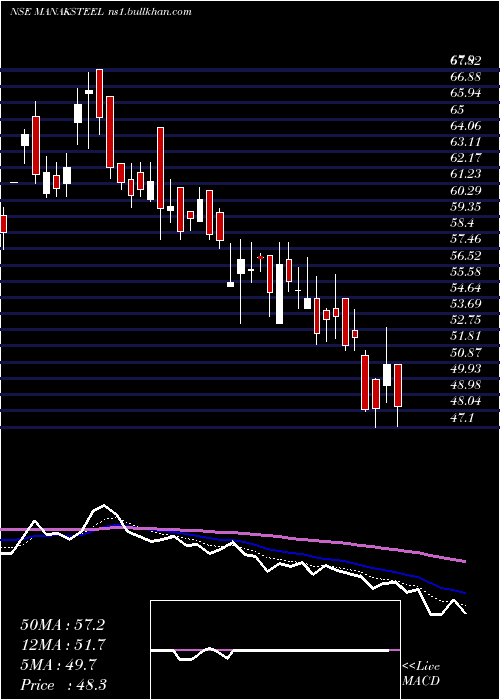Click the 60.29 price axis label
Viewport: 500px width, 700px height.
466,190
